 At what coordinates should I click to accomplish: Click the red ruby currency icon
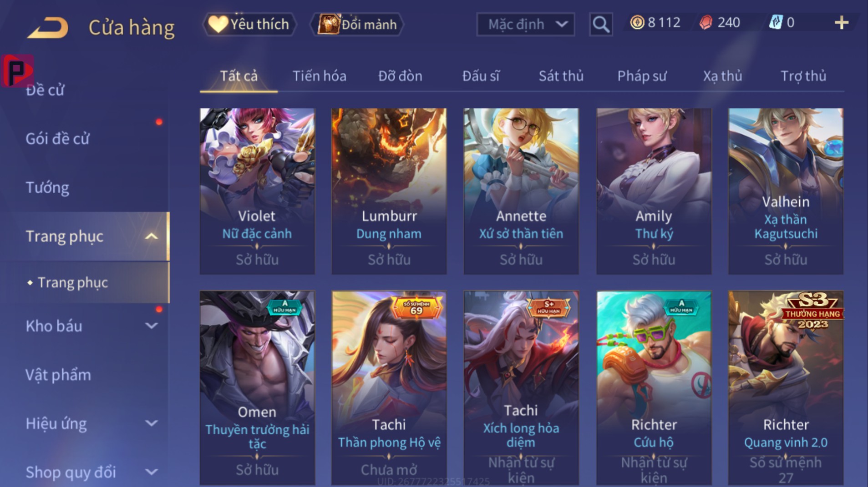pyautogui.click(x=706, y=22)
